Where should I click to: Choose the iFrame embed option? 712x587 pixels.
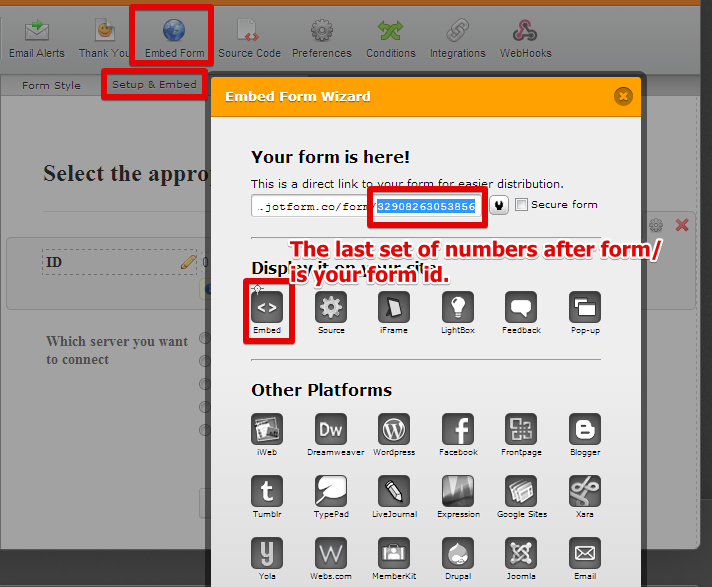tap(394, 308)
